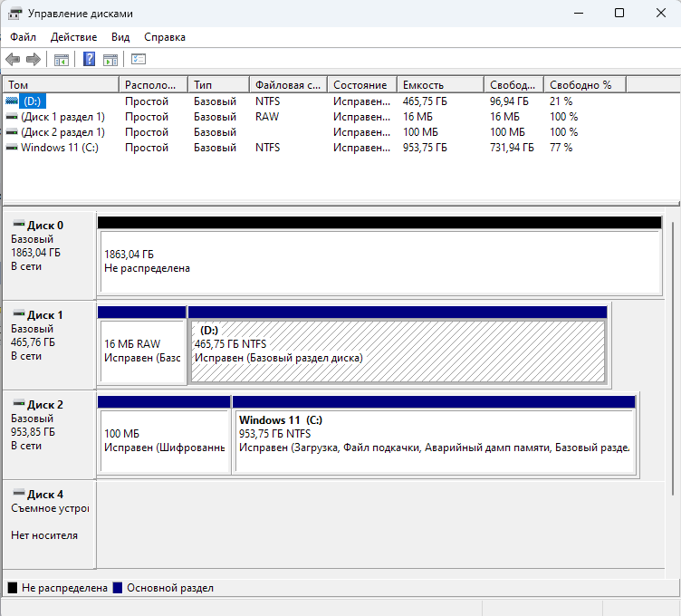This screenshot has width=681, height=616.
Task: Sort by the Свободно % column header
Action: click(x=585, y=85)
